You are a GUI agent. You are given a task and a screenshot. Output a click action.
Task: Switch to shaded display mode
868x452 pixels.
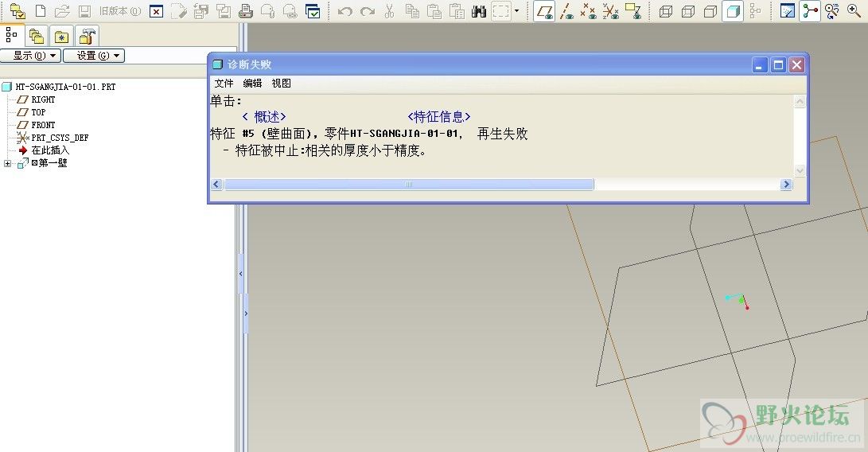tap(733, 11)
